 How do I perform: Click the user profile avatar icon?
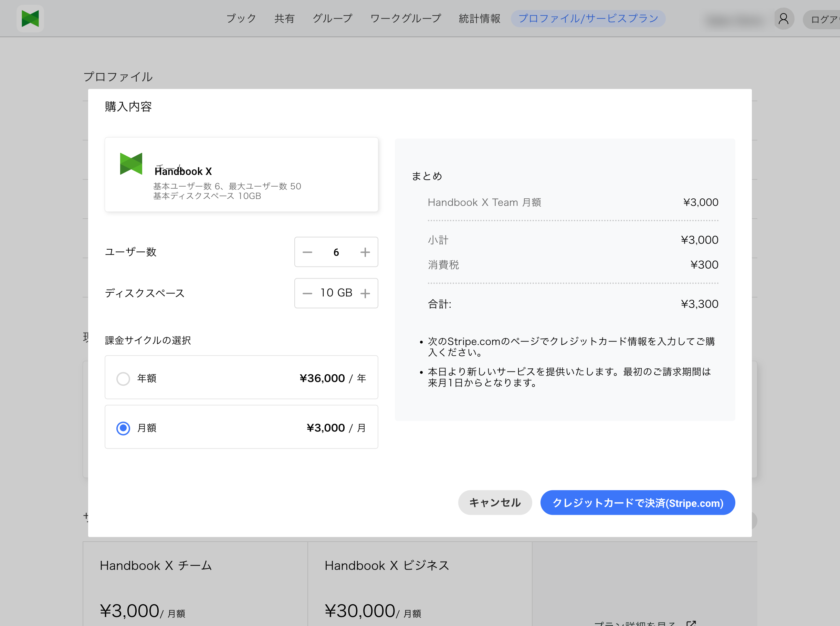(x=784, y=19)
